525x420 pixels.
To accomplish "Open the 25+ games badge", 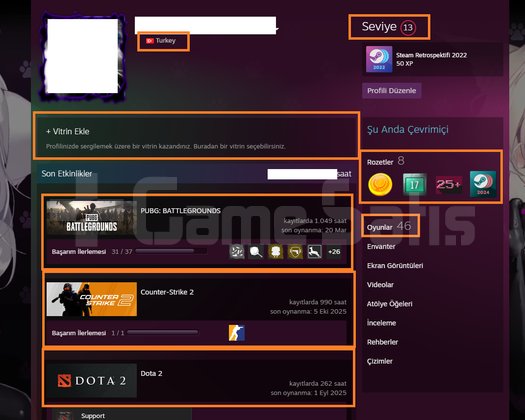I will [x=449, y=185].
